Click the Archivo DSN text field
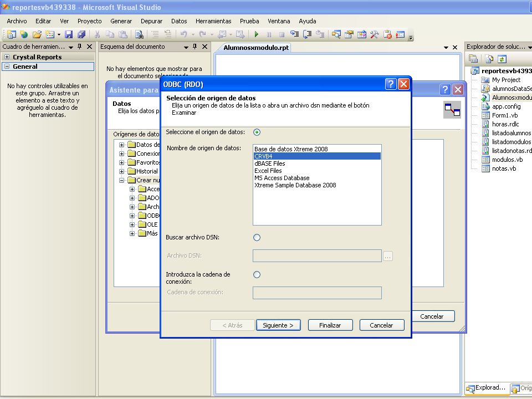 pos(317,256)
